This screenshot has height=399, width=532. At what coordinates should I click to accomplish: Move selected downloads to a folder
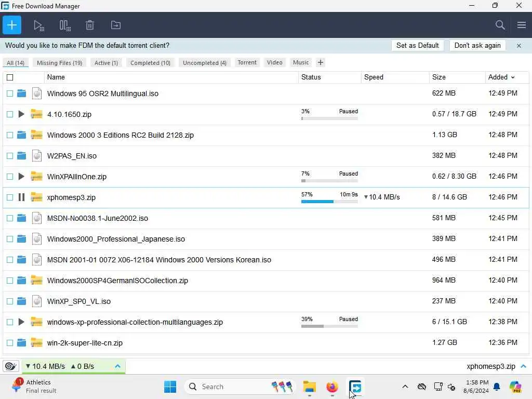(x=116, y=25)
